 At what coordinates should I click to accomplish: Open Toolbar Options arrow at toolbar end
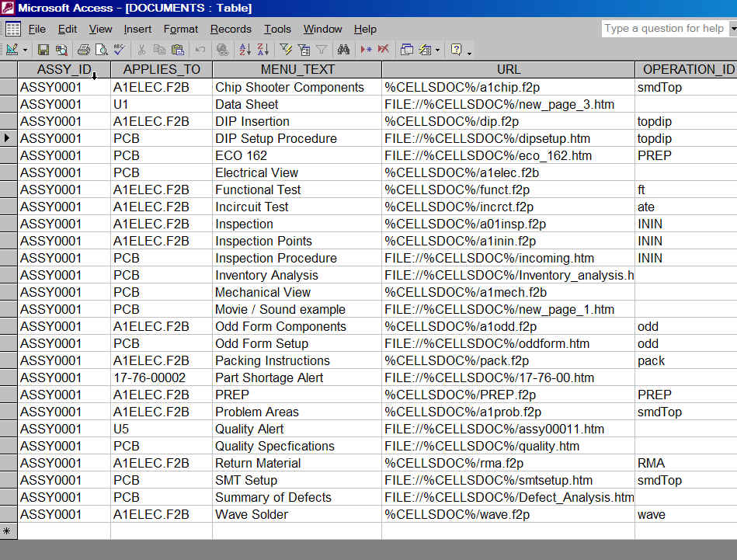tap(469, 53)
